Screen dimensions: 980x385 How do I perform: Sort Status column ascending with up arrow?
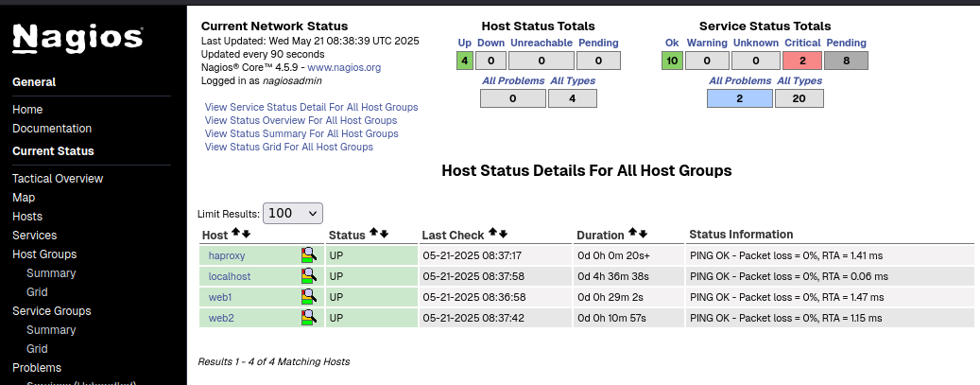click(x=373, y=233)
